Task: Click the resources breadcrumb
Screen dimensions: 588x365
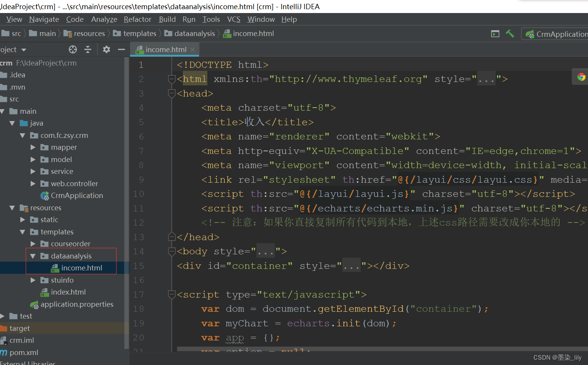Action: tap(84, 34)
